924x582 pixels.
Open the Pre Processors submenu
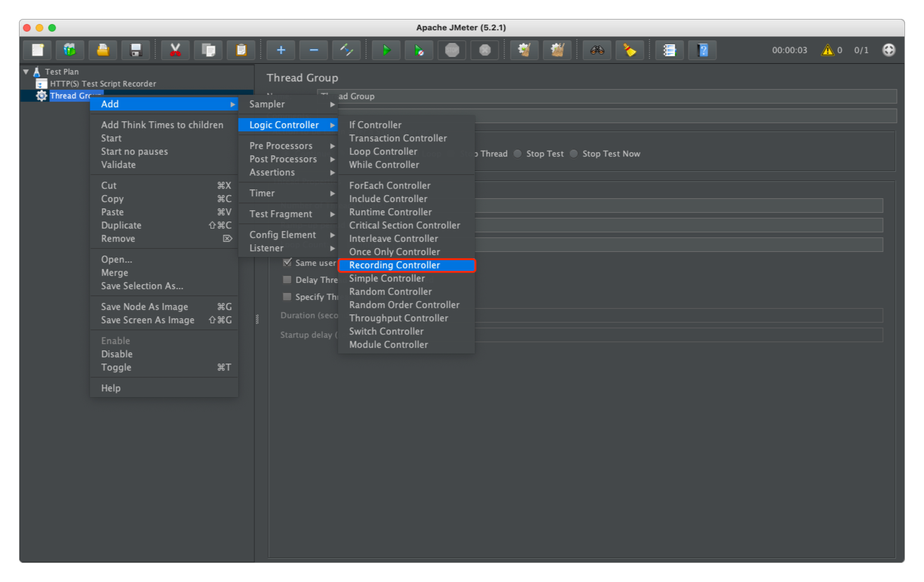pos(288,146)
